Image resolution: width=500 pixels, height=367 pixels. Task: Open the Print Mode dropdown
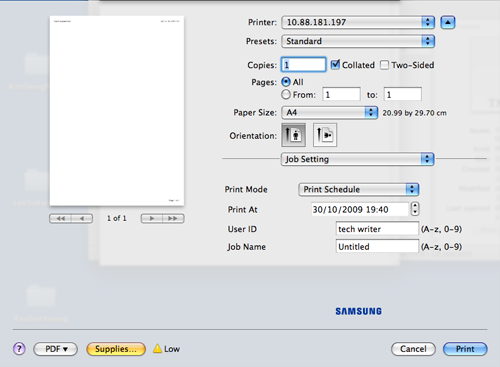(359, 189)
